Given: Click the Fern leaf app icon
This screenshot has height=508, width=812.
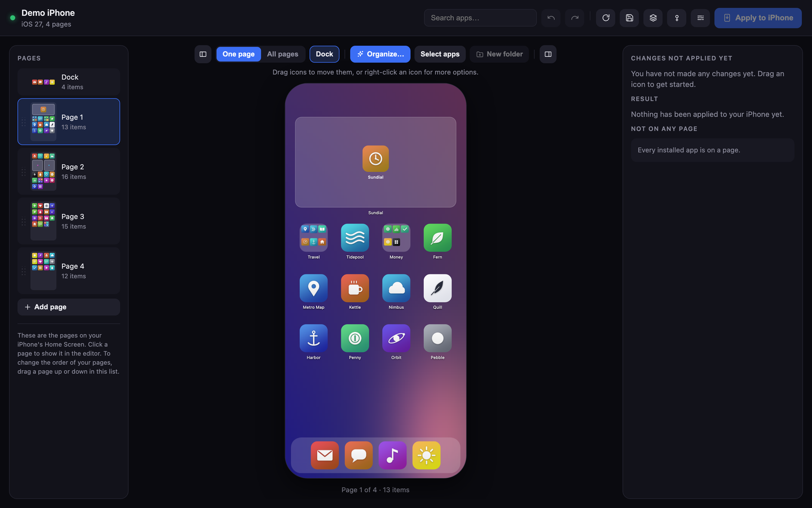Looking at the screenshot, I should click(437, 238).
